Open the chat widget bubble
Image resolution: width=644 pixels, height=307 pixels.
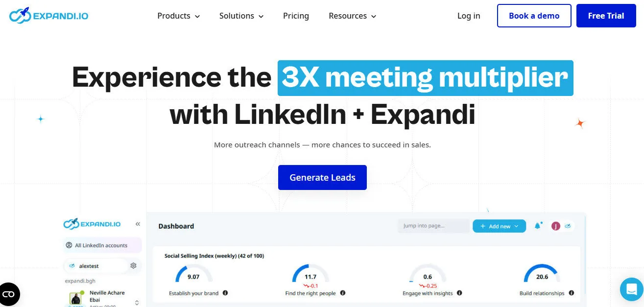click(x=631, y=290)
